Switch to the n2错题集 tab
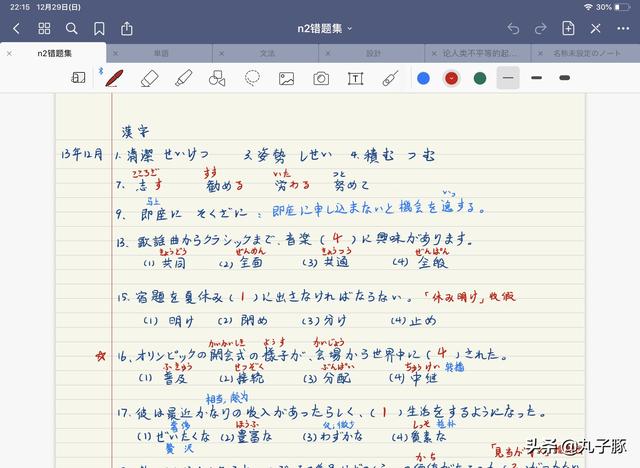 click(x=54, y=53)
